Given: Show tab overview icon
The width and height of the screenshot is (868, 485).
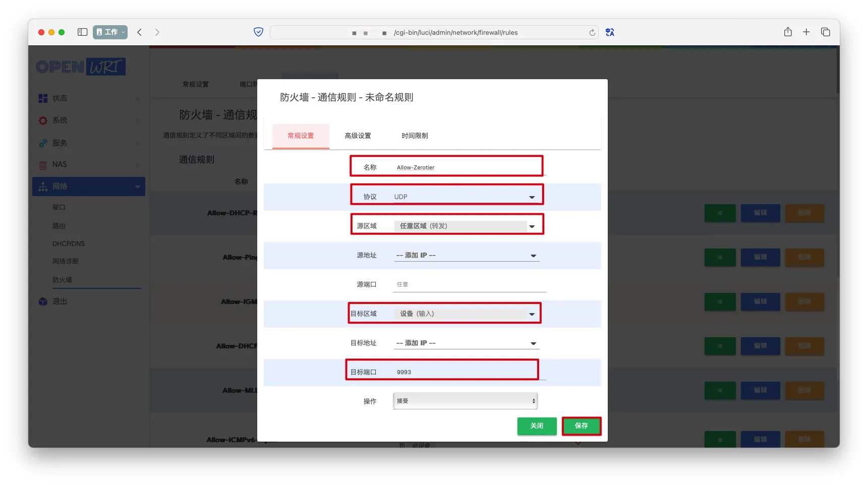Looking at the screenshot, I should [825, 32].
